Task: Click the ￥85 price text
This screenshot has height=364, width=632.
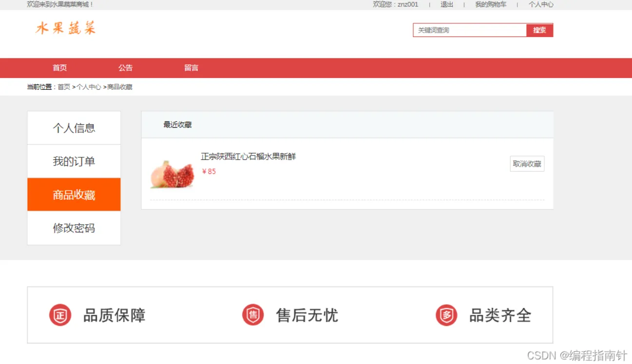Action: click(209, 172)
